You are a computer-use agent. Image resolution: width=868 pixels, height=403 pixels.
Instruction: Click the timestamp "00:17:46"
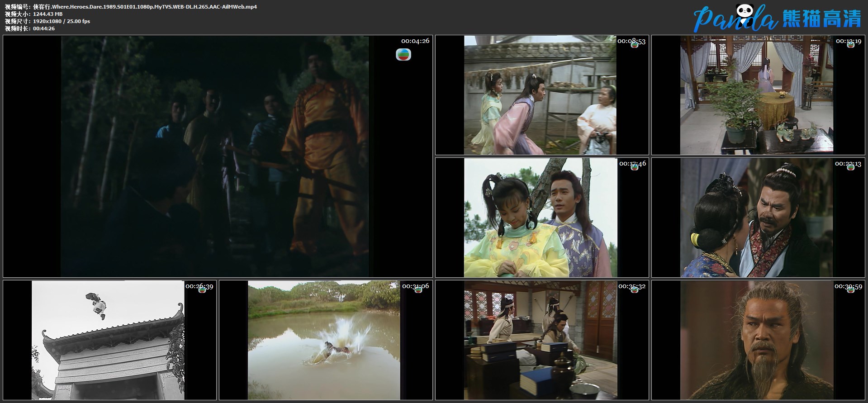pos(632,164)
